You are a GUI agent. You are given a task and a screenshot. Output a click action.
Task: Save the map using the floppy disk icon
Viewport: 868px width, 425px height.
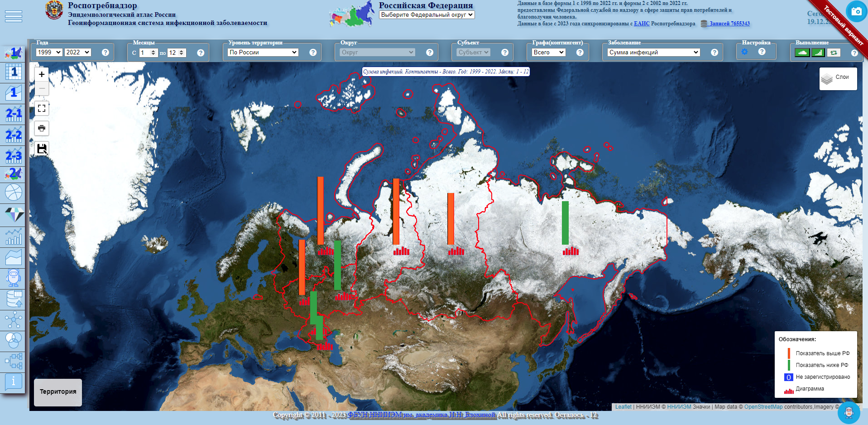point(42,149)
